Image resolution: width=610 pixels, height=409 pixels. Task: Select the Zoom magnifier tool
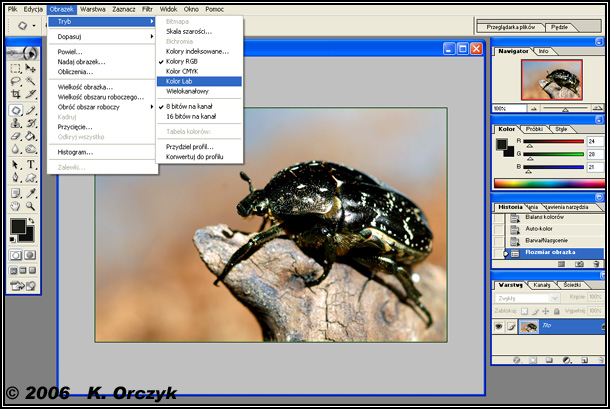[x=31, y=206]
